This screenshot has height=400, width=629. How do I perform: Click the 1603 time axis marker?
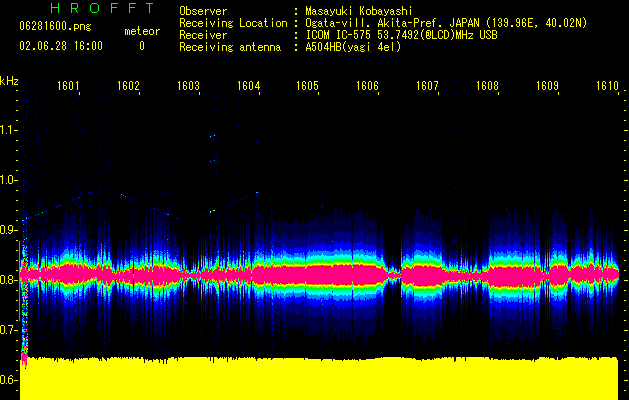[x=189, y=86]
